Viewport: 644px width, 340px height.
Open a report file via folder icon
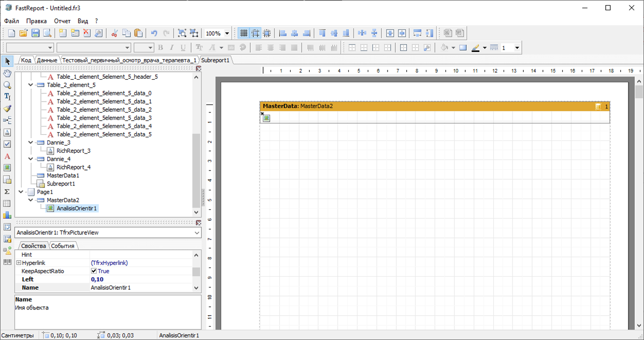pos(23,33)
